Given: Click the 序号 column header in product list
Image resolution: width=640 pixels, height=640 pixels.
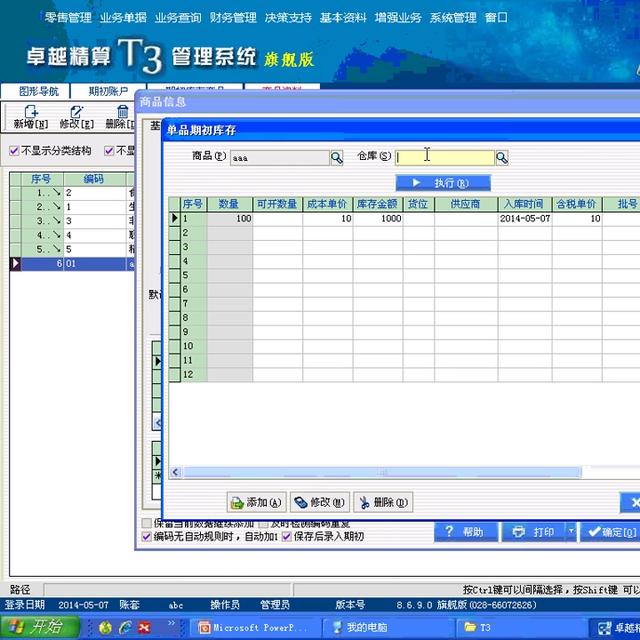Looking at the screenshot, I should coord(42,179).
